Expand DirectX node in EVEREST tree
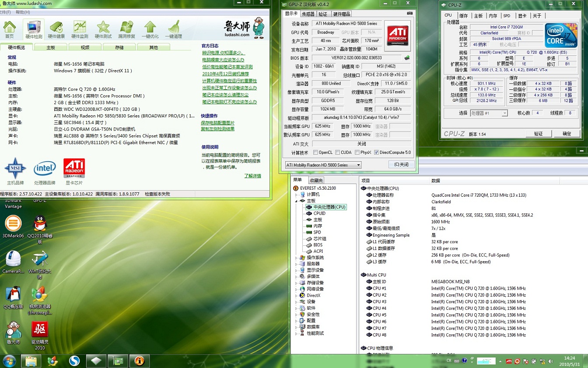The width and height of the screenshot is (588, 368). point(296,296)
